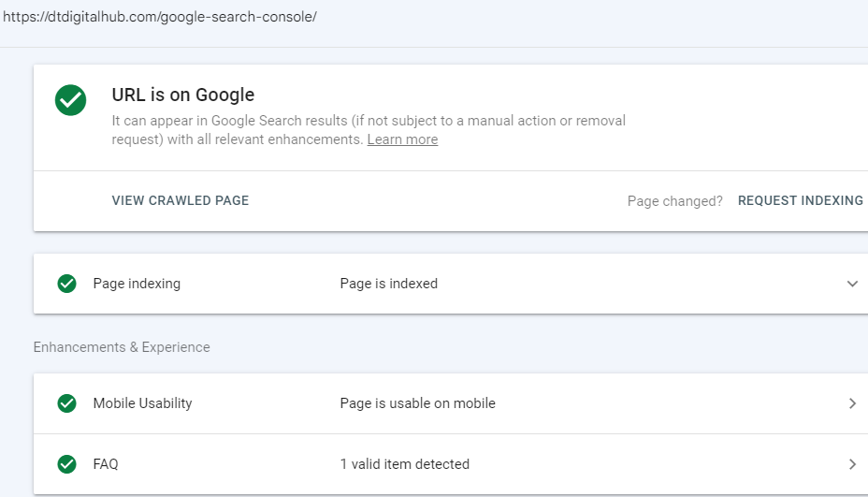Click the green check icon for Mobile Usability
This screenshot has width=868, height=497.
pos(66,403)
